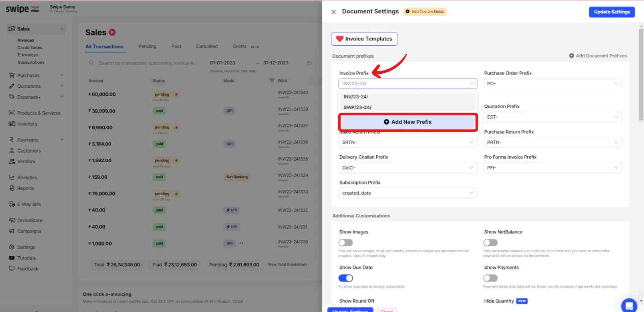Collapse the Sales sidebar section

[x=62, y=29]
